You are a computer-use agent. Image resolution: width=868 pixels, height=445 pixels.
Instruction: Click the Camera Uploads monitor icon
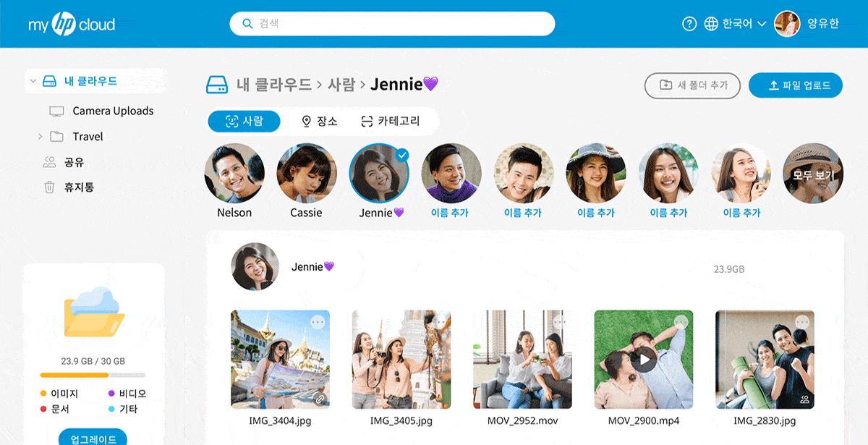point(56,111)
